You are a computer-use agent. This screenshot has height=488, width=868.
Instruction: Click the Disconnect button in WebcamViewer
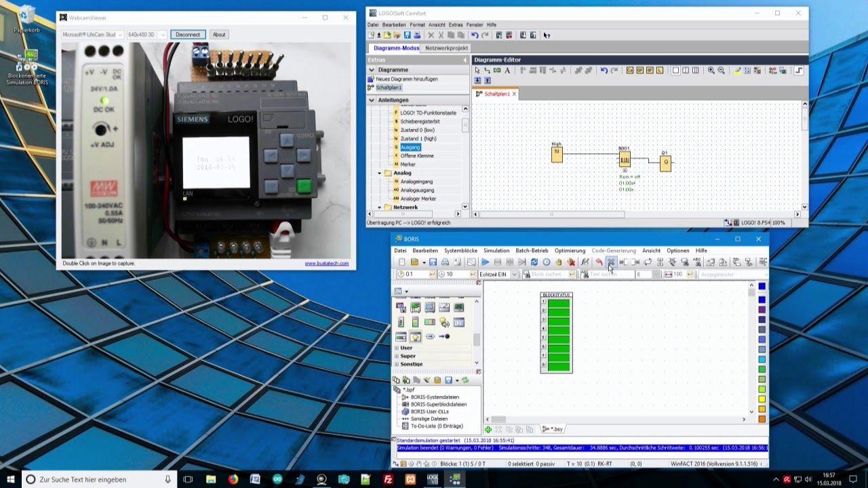188,35
